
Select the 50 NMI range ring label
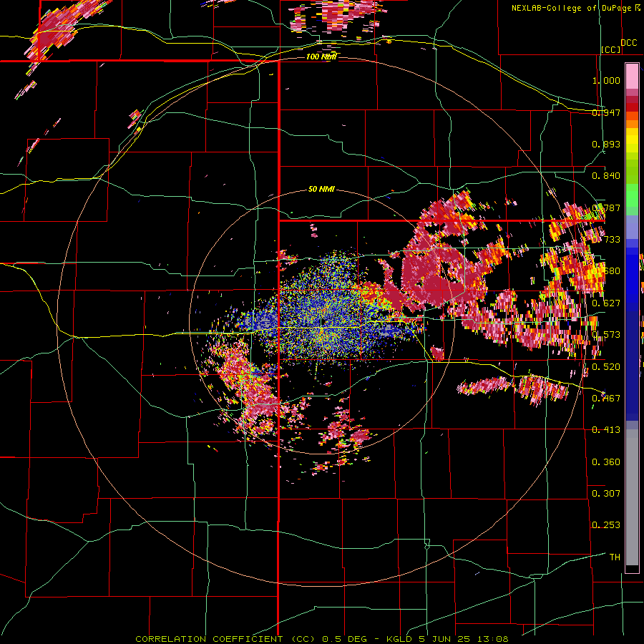(321, 190)
